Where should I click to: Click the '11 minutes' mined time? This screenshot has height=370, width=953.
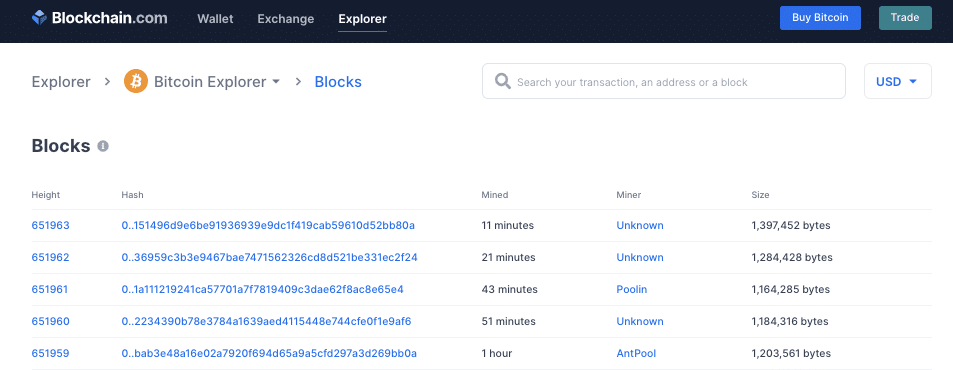507,225
